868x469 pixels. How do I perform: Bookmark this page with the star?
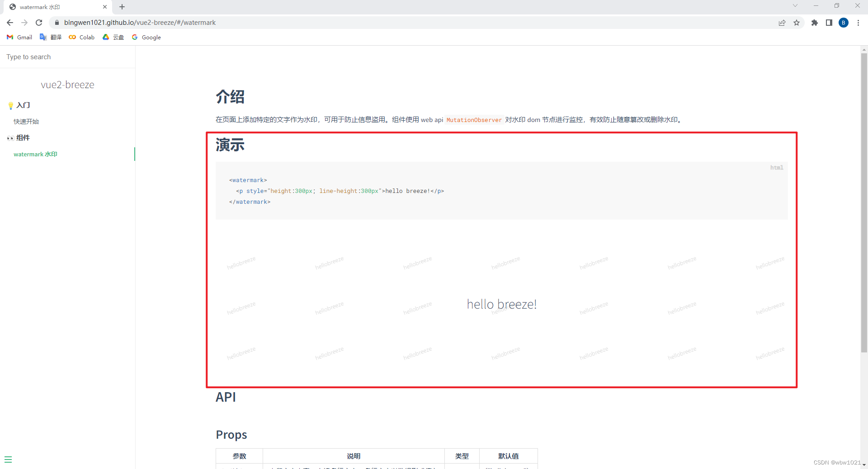797,23
